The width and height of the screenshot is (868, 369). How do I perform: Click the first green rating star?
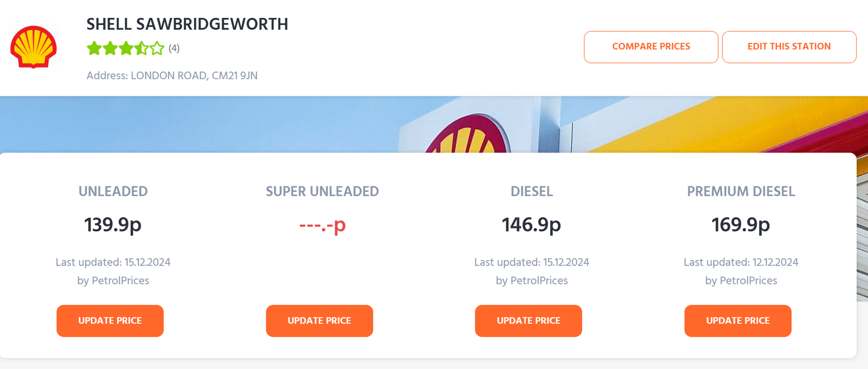point(94,48)
